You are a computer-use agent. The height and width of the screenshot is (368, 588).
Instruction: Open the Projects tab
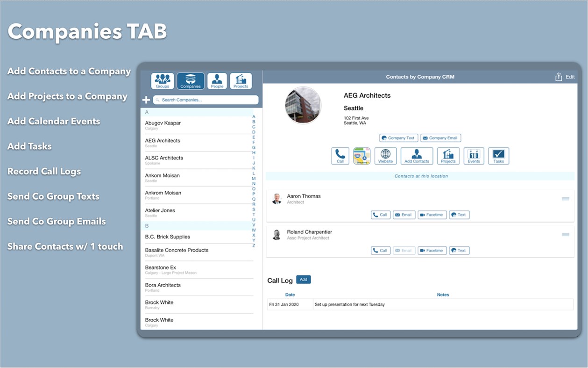[241, 80]
